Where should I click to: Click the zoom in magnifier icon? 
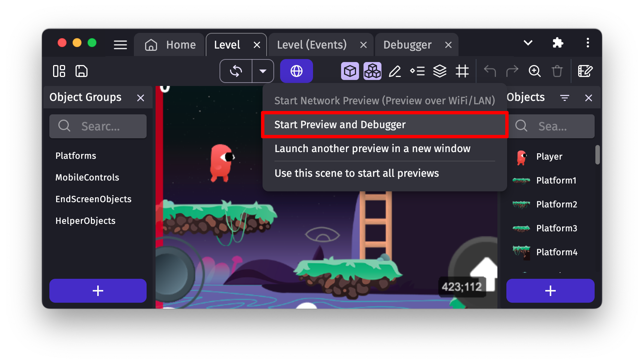tap(534, 71)
